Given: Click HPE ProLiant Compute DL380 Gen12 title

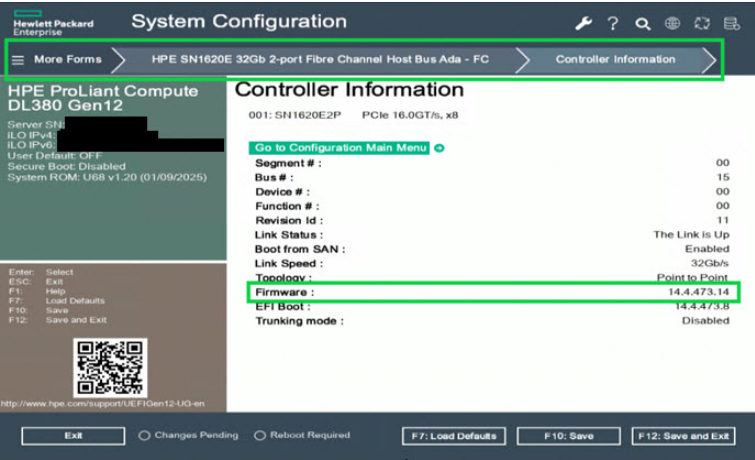Looking at the screenshot, I should (103, 98).
